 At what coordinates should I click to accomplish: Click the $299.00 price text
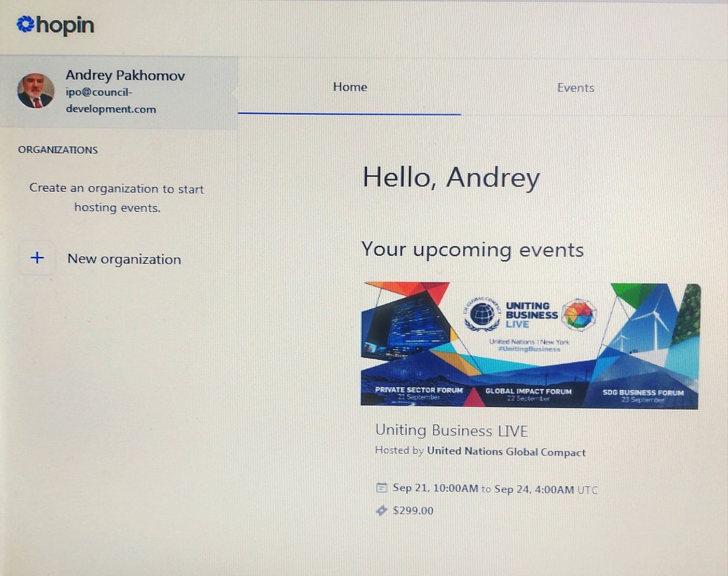click(x=413, y=510)
